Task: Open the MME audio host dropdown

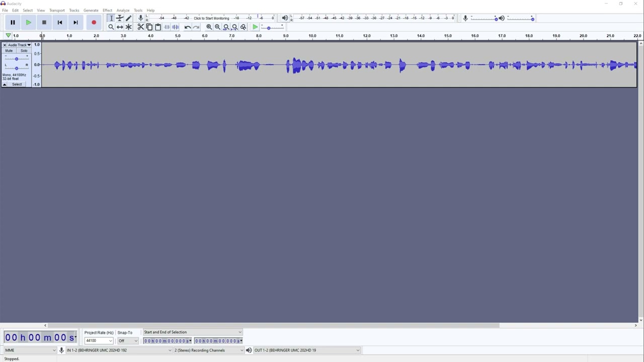Action: click(30, 350)
